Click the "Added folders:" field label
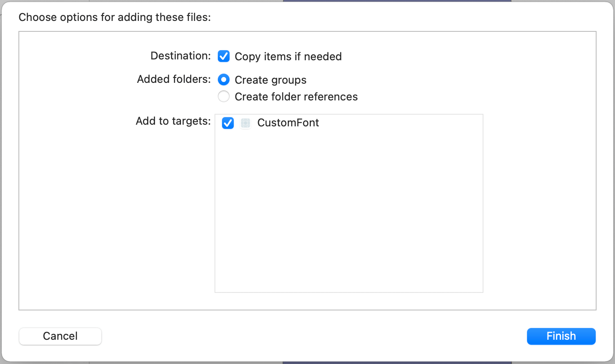 point(173,79)
